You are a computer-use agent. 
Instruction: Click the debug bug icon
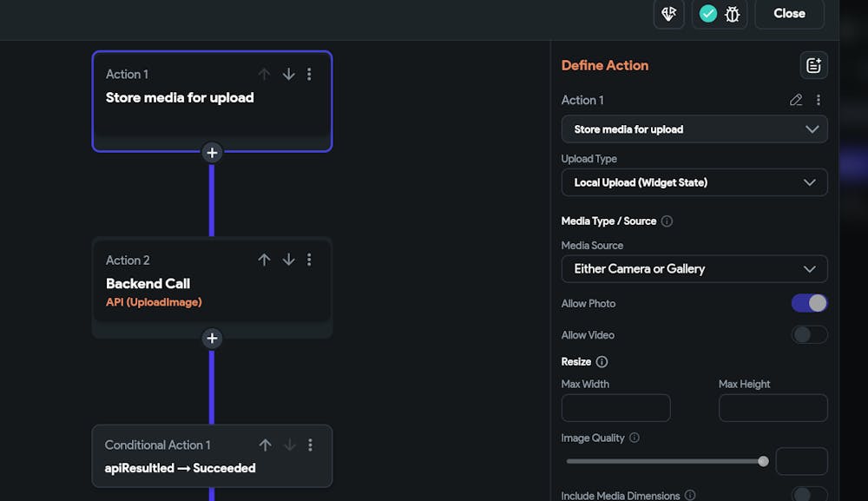[x=732, y=14]
